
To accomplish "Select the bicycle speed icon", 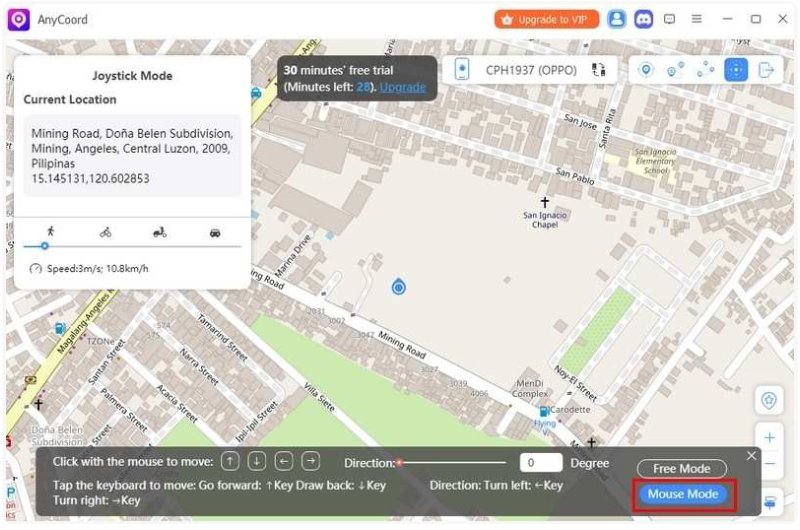I will click(x=106, y=232).
